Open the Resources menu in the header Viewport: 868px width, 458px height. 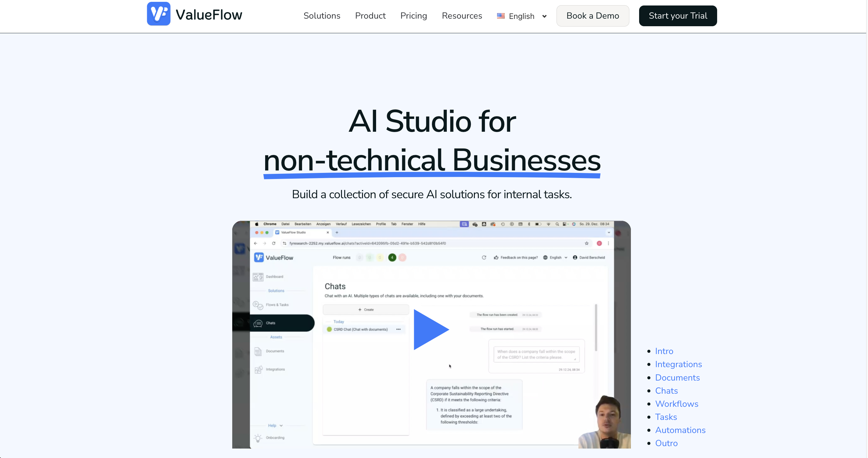tap(462, 16)
